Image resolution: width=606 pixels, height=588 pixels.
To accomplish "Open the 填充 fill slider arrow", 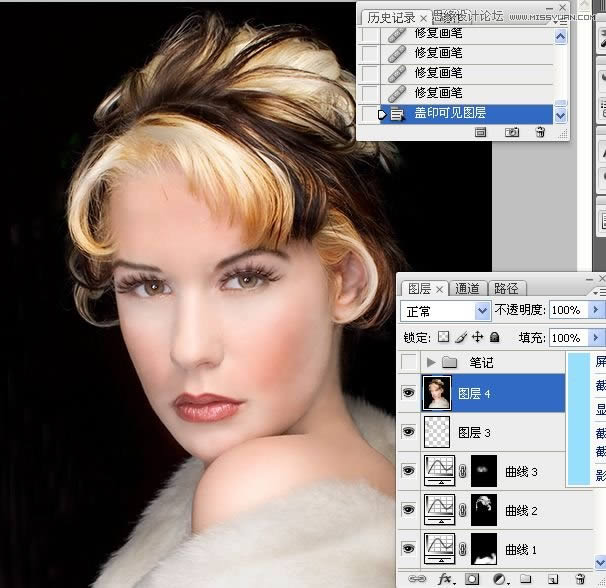I will (x=597, y=338).
